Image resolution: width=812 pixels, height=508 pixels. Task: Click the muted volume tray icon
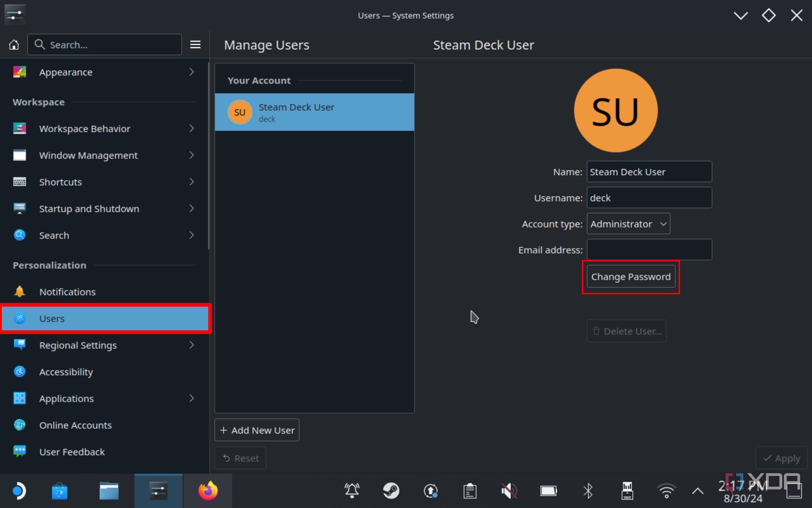[x=509, y=491]
